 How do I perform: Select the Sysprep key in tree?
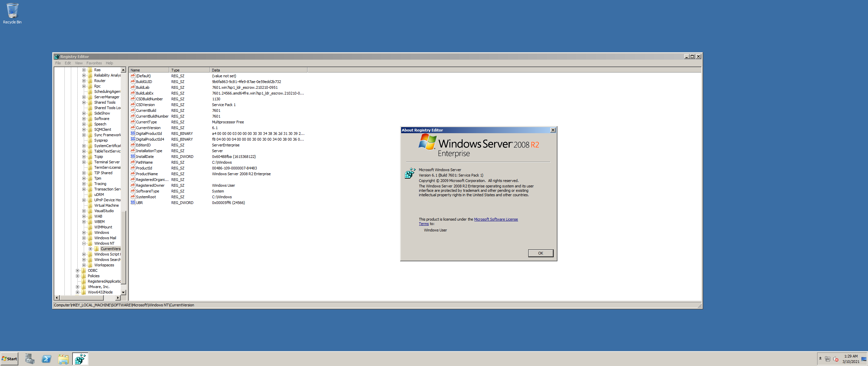(x=101, y=140)
